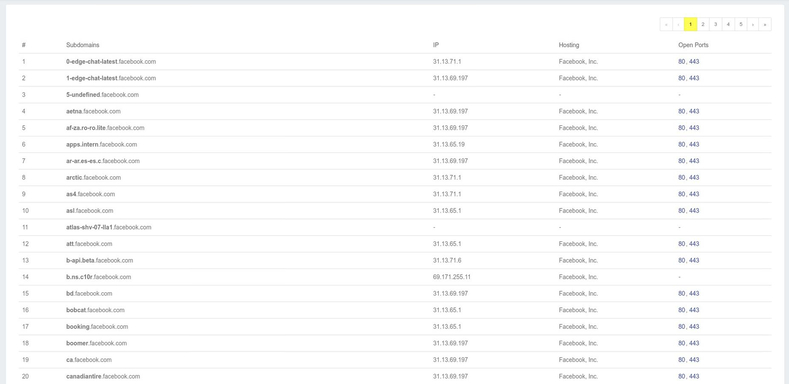The width and height of the screenshot is (789, 384).
Task: Select arctic.facebook.com subdomain
Action: (94, 178)
